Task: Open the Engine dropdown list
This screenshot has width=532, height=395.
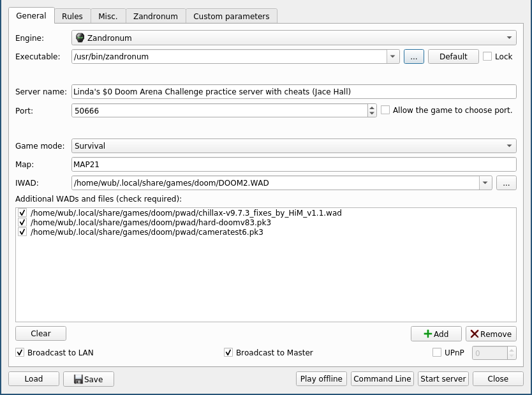Action: coord(510,38)
